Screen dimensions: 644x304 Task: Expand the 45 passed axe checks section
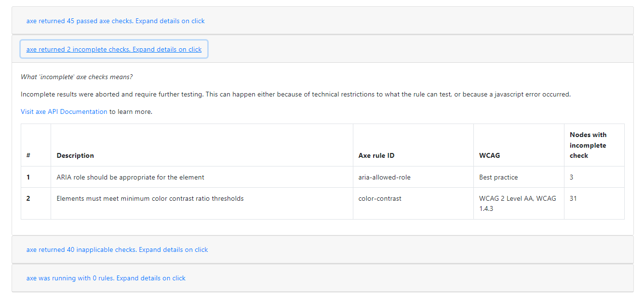coord(115,21)
